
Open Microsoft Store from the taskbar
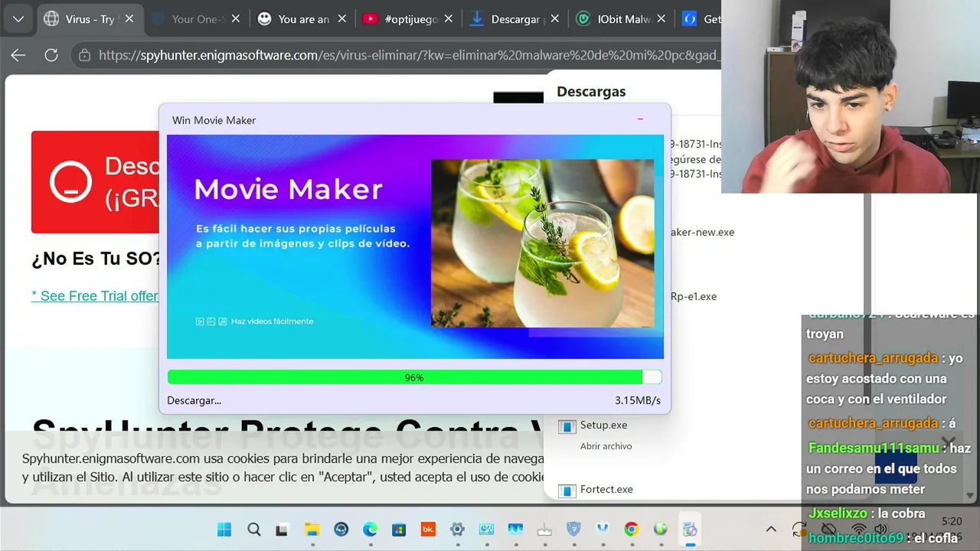coord(399,529)
